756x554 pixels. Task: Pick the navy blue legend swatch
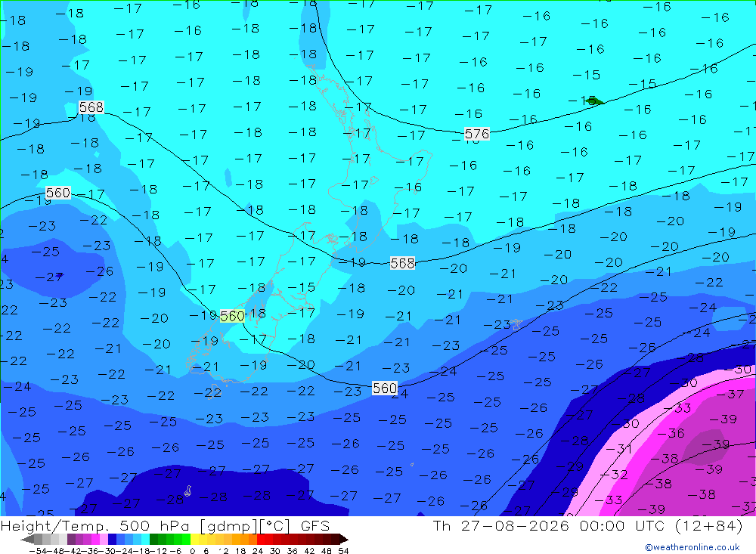[112, 539]
